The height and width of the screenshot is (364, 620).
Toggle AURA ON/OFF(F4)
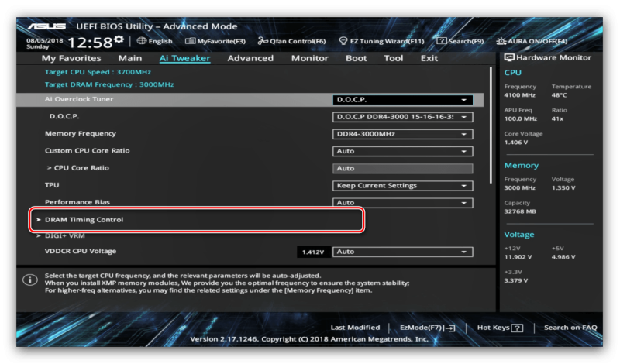pyautogui.click(x=532, y=41)
